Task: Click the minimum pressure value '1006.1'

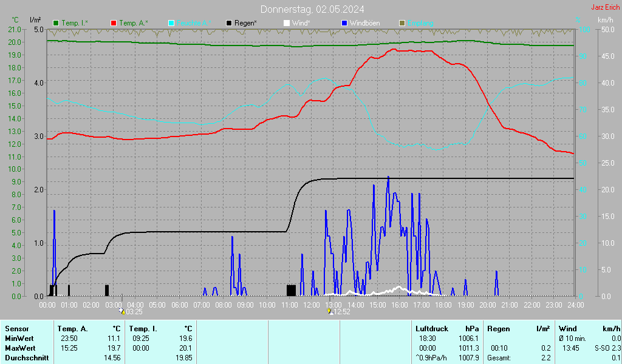Action: 469,339
